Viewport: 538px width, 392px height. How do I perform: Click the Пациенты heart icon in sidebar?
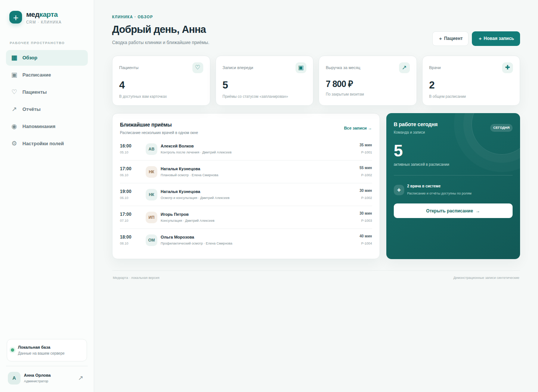(14, 92)
